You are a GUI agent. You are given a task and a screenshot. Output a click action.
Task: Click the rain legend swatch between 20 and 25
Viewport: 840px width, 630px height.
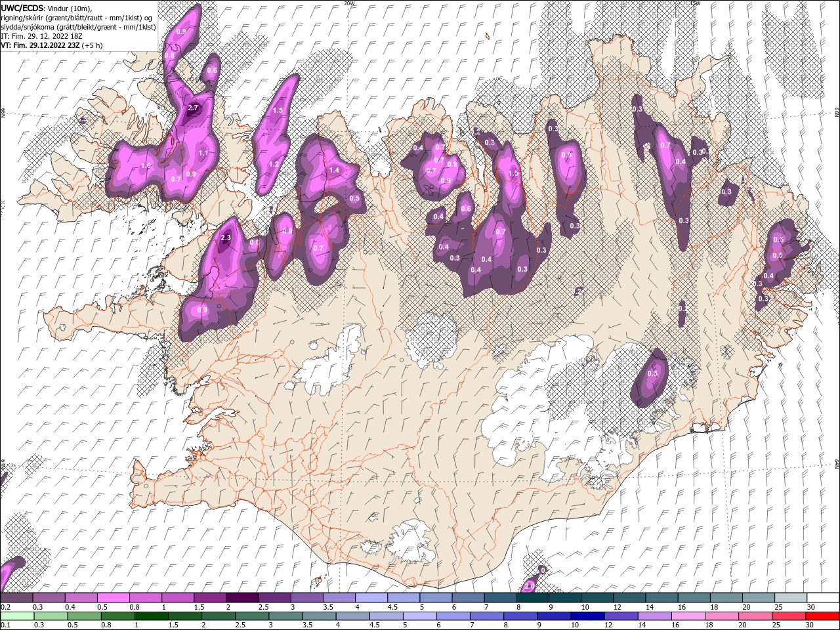tap(755, 616)
